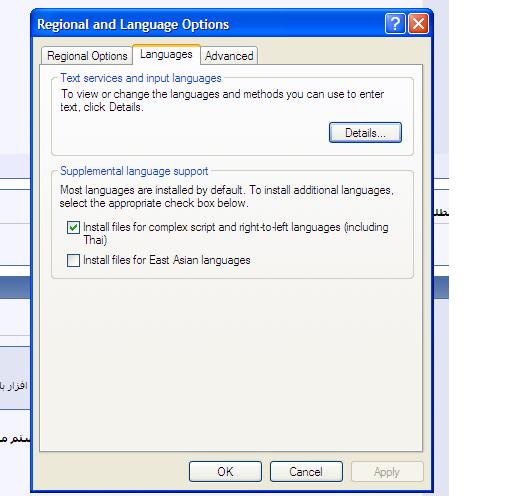
Task: Open the Advanced tab
Action: click(229, 56)
